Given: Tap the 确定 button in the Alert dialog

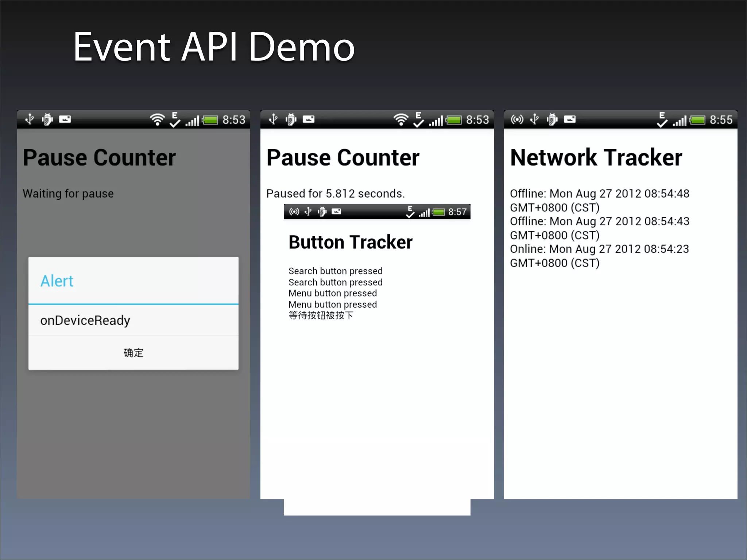Looking at the screenshot, I should tap(133, 353).
